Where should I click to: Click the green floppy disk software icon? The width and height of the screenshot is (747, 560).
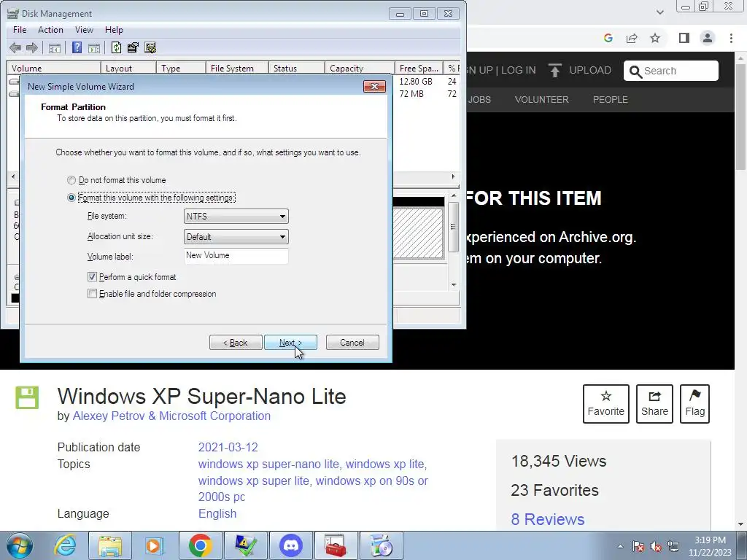27,398
